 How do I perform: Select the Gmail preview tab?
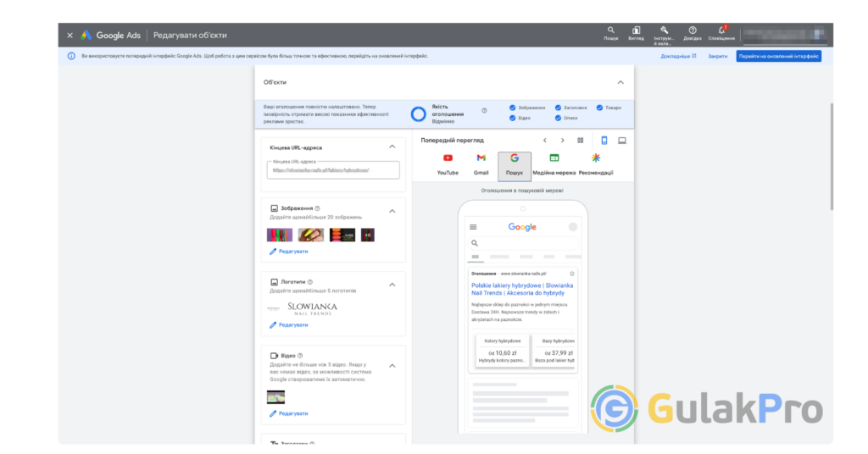coord(481,165)
